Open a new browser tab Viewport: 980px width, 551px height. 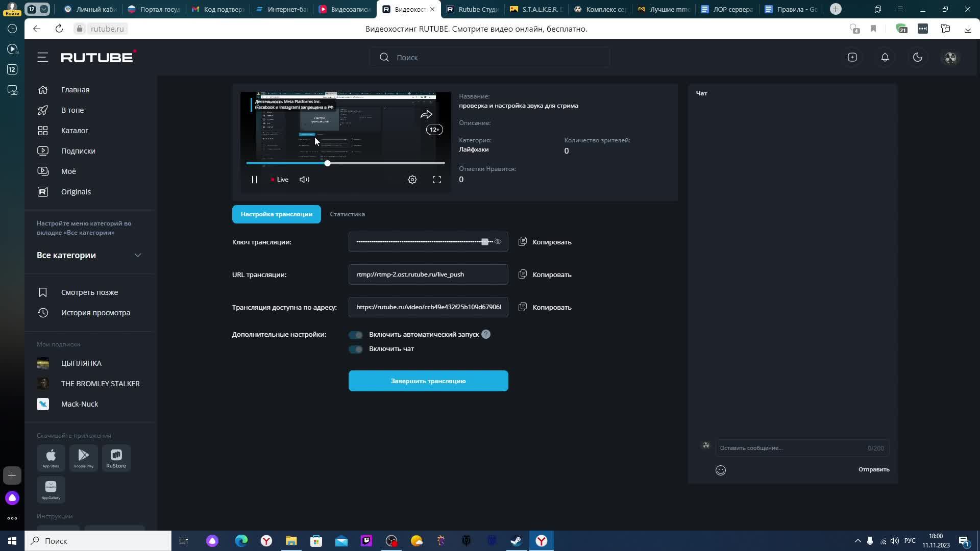point(836,9)
